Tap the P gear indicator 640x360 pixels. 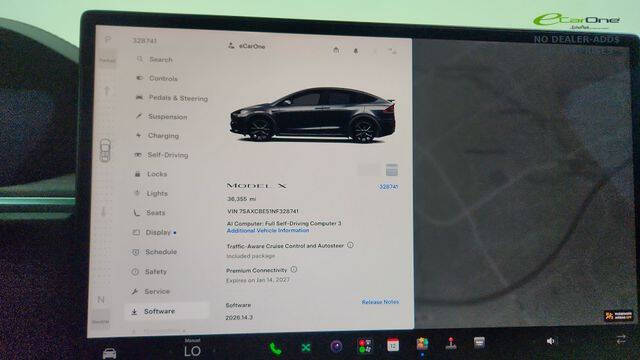coord(108,40)
